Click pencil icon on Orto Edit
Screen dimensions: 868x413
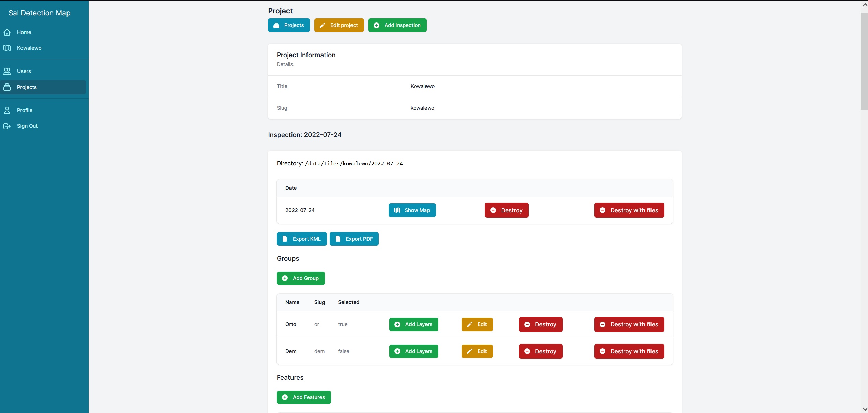(470, 324)
